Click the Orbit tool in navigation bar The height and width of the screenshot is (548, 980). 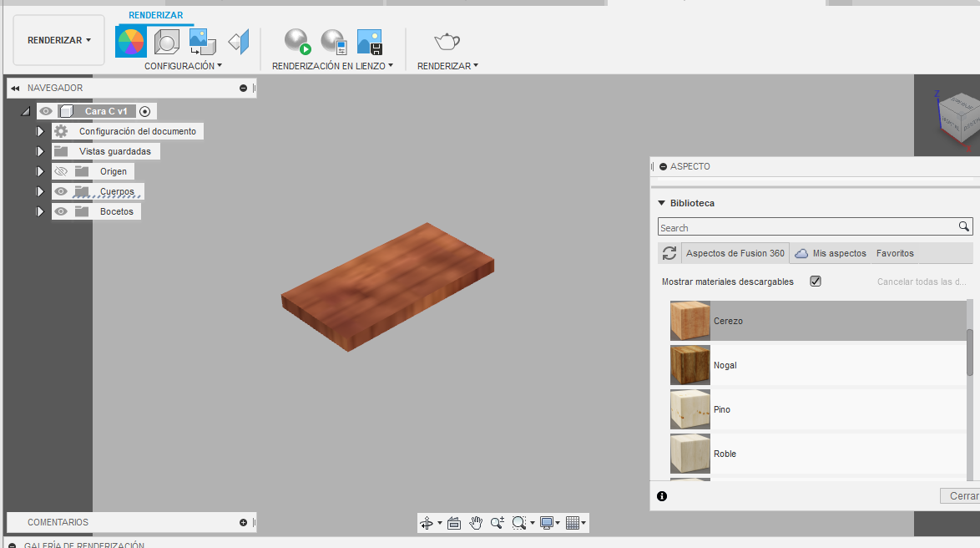coord(427,523)
